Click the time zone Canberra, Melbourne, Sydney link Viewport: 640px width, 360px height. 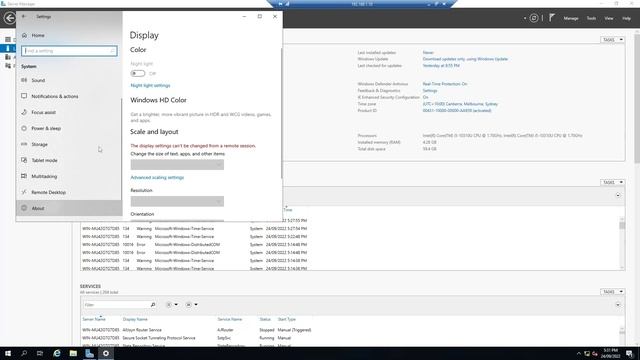point(460,104)
